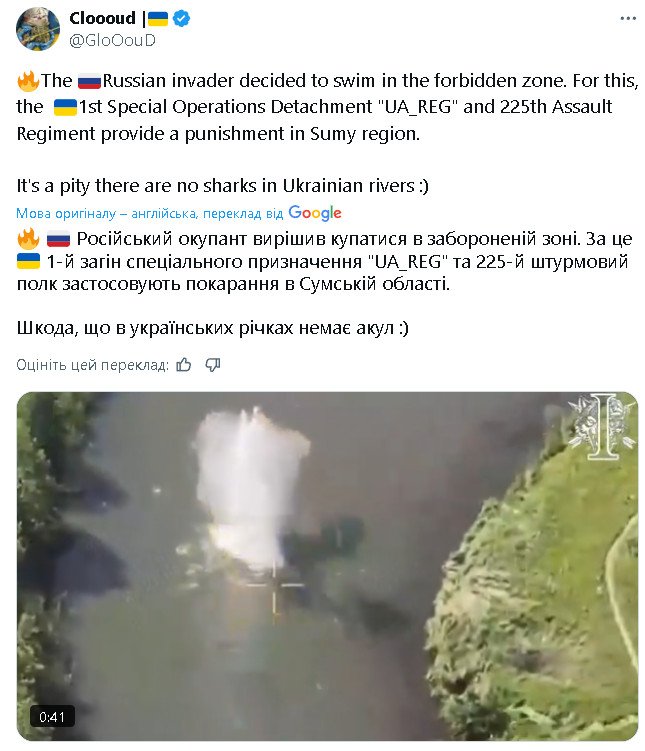Click the Google logo in translation notice

tap(315, 213)
